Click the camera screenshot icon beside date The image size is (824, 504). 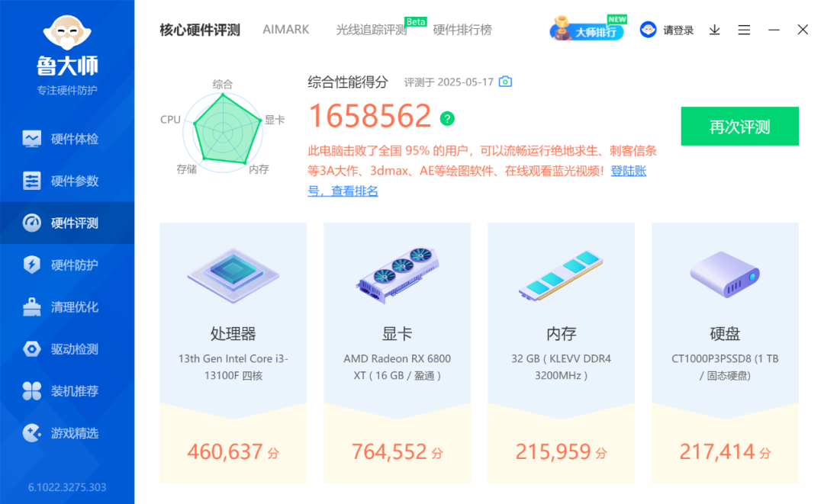505,82
